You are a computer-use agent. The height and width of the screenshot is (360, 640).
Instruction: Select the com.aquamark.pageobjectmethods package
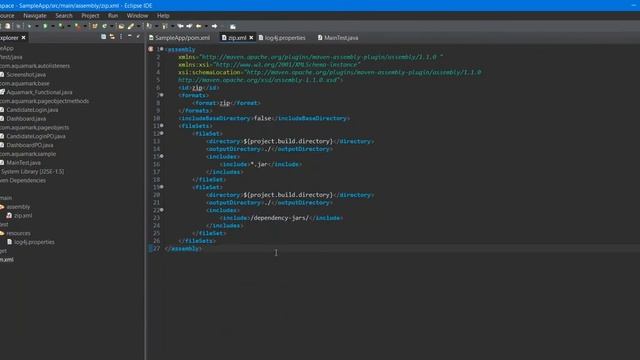pyautogui.click(x=44, y=101)
